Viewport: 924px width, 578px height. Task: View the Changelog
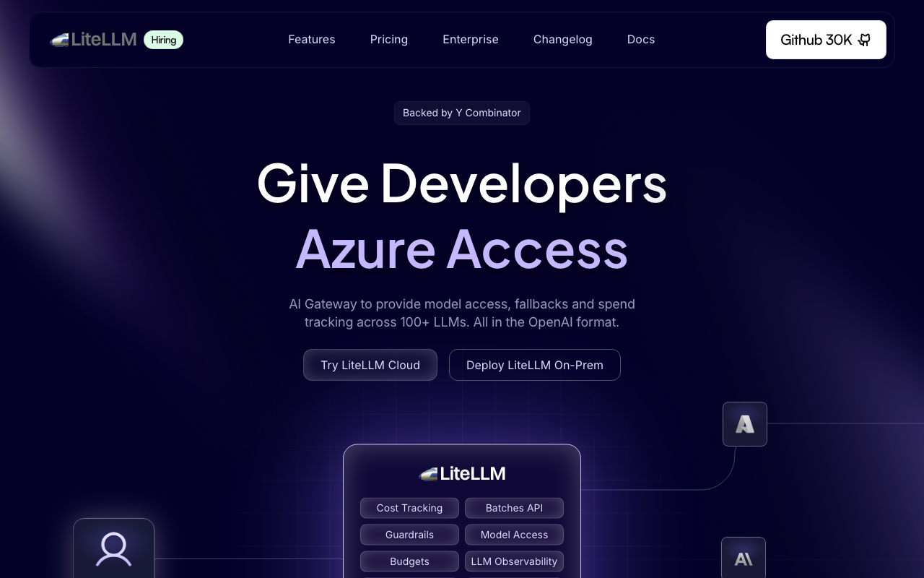coord(563,40)
